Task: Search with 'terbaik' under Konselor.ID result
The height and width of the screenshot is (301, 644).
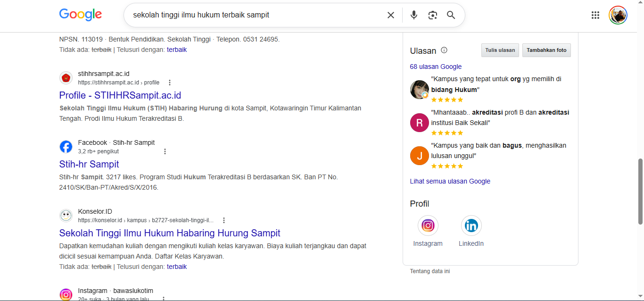Action: click(177, 267)
